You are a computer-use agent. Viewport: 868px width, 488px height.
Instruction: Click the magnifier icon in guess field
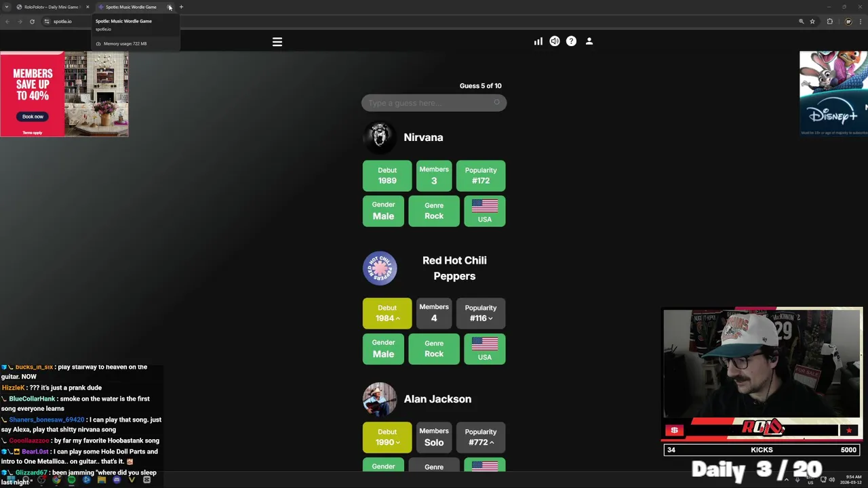[x=496, y=103]
